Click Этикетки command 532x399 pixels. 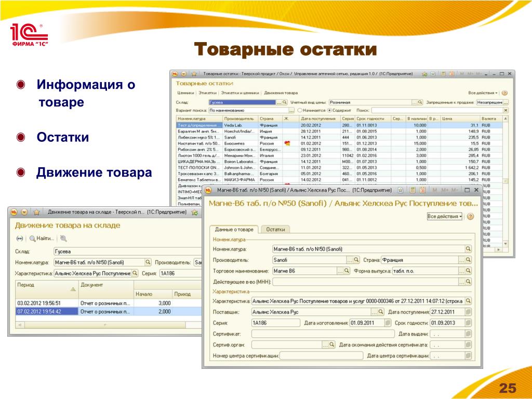tap(207, 92)
